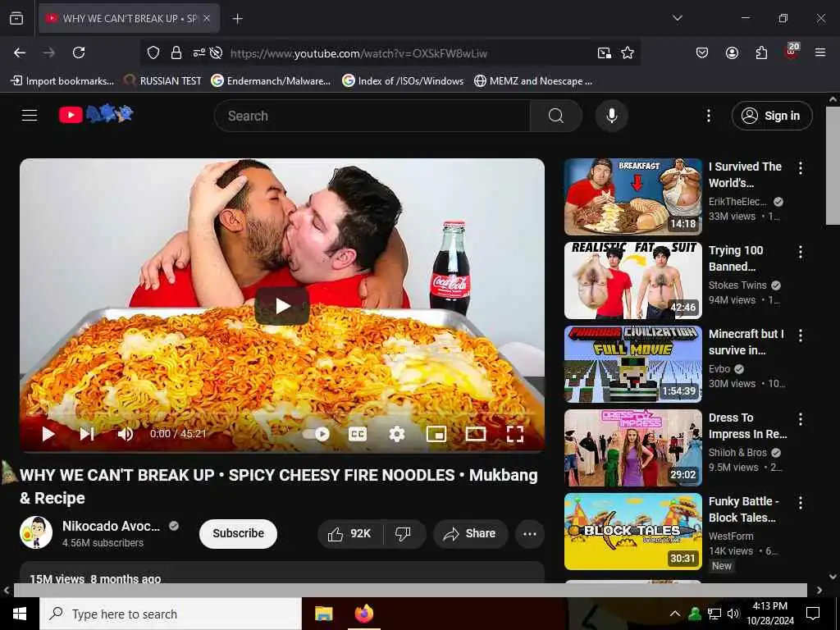The width and height of the screenshot is (840, 630).
Task: Expand the list all tabs chevron
Action: (x=677, y=18)
